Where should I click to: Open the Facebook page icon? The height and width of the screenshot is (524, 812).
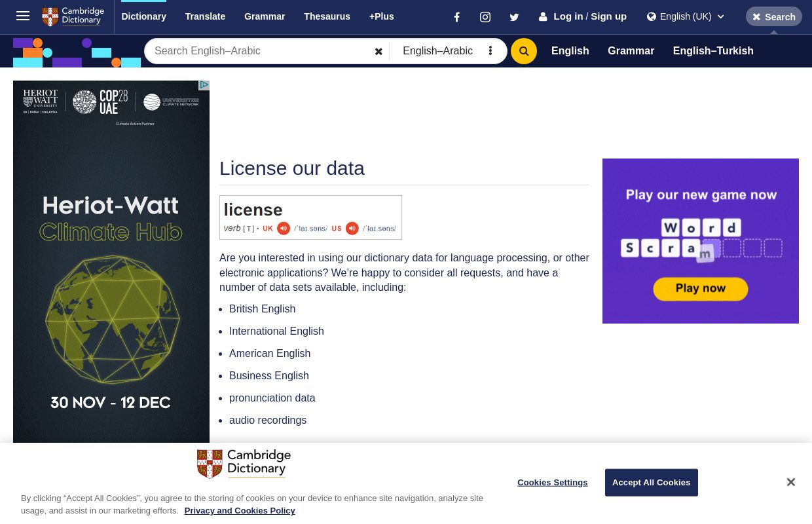[457, 17]
